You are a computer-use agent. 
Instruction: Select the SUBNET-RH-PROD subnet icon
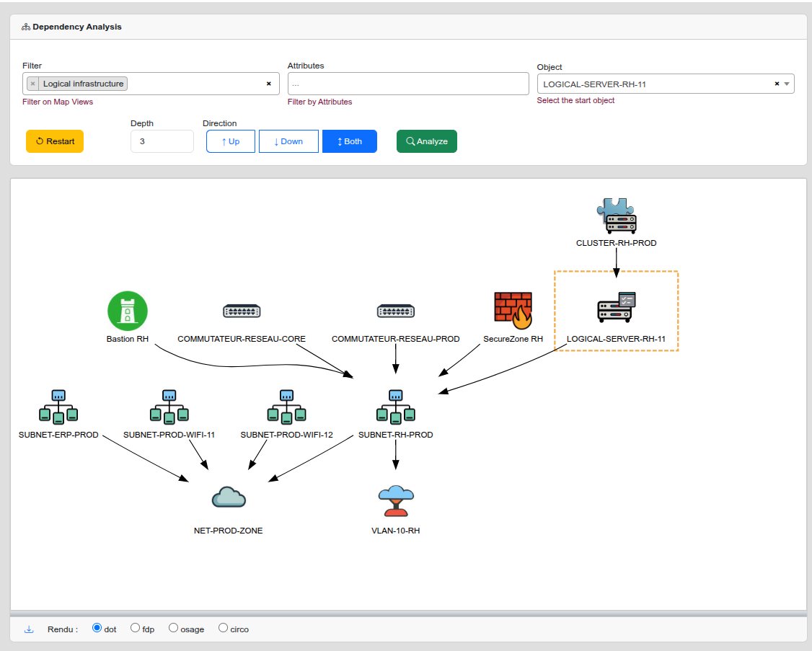[x=395, y=406]
